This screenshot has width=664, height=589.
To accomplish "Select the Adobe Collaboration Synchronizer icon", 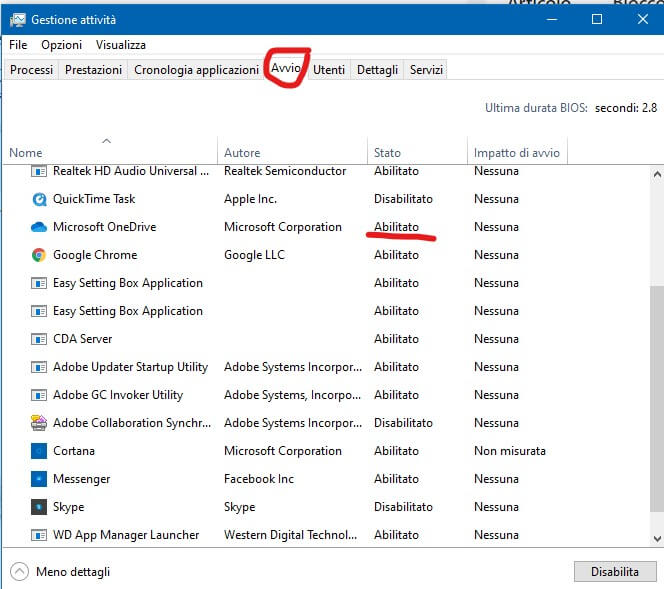I will 39,423.
